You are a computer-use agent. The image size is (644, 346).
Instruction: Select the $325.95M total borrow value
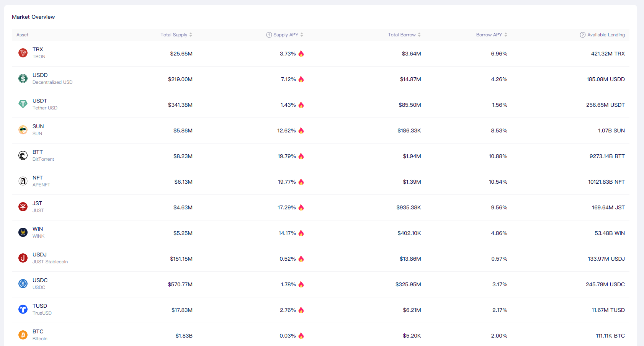click(409, 284)
